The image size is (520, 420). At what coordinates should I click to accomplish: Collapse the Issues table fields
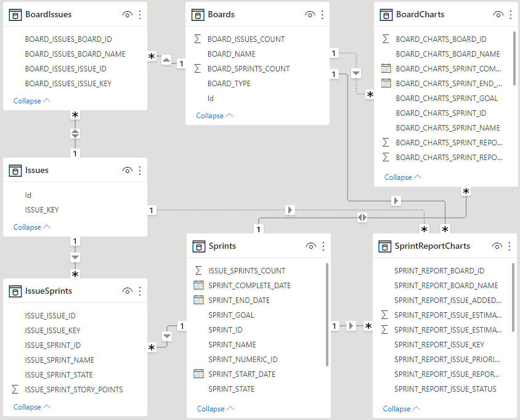pos(32,227)
